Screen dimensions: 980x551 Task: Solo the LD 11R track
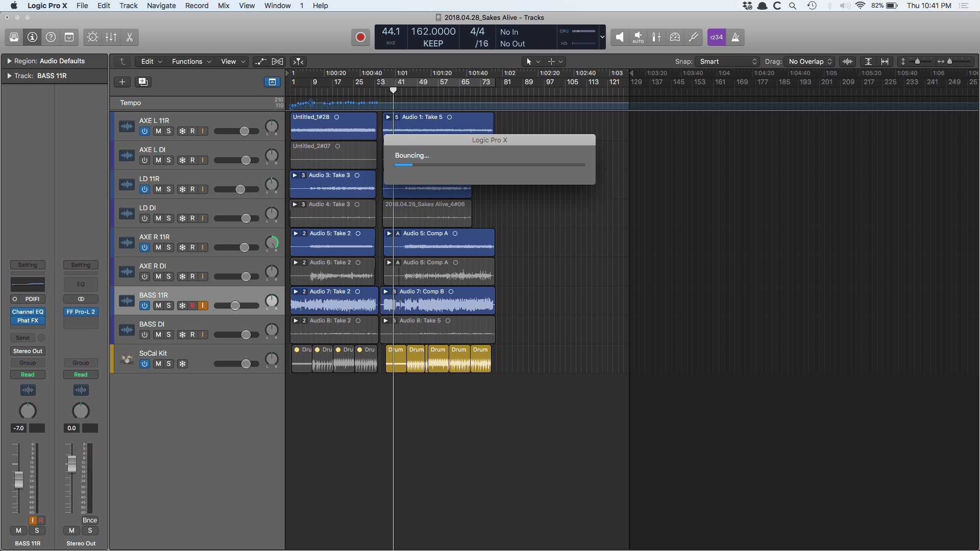(168, 190)
